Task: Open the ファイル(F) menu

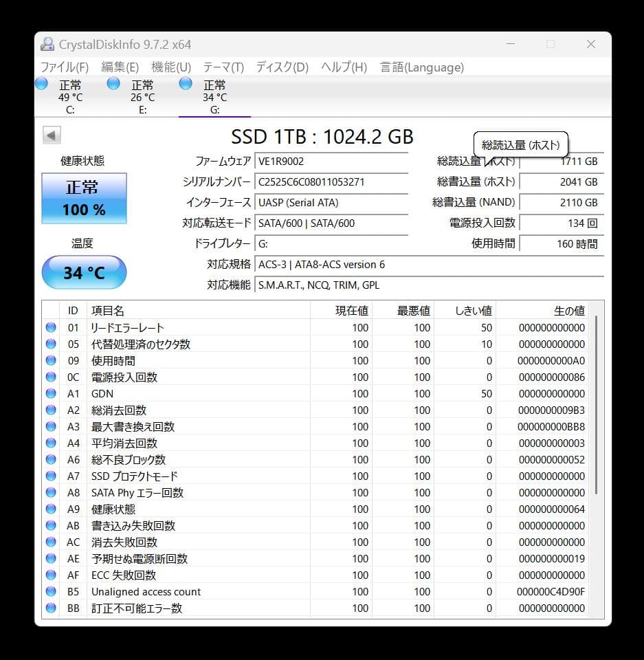Action: (65, 67)
